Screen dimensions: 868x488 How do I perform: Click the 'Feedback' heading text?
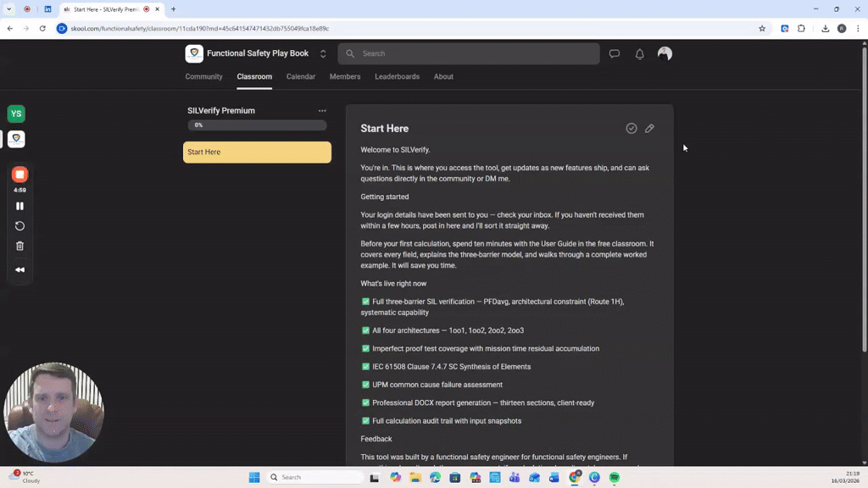pos(376,439)
